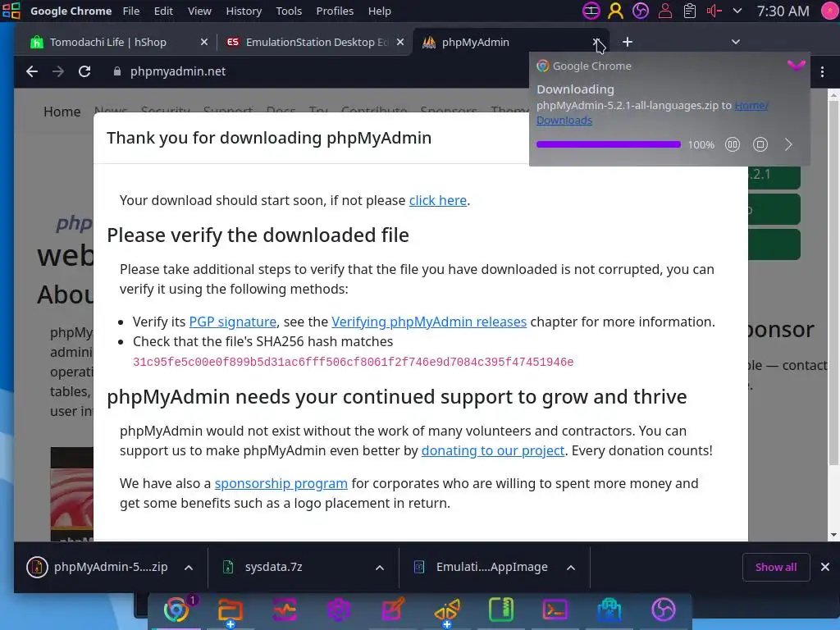Open the File menu
The width and height of the screenshot is (840, 630).
tap(130, 11)
